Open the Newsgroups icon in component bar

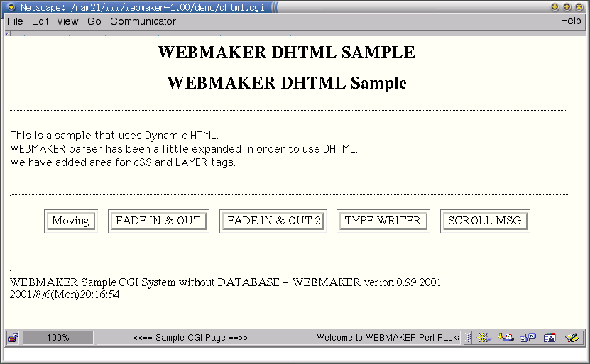[528, 338]
